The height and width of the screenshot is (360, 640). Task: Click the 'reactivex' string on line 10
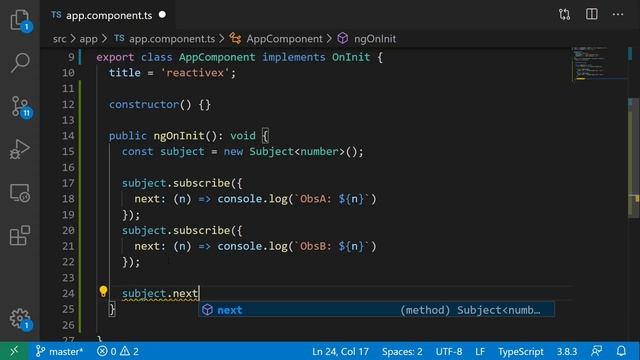195,73
